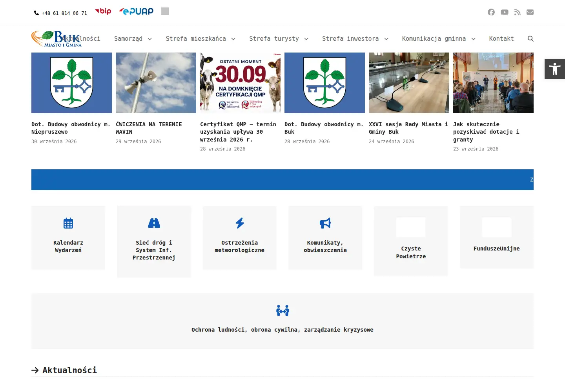Open the ePUAP logo link
The height and width of the screenshot is (392, 565).
[136, 11]
